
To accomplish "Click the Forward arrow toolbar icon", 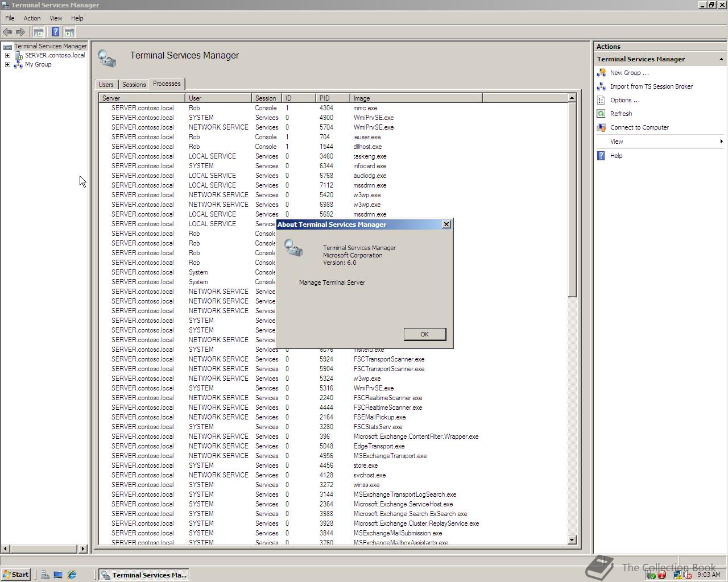I will click(x=20, y=32).
